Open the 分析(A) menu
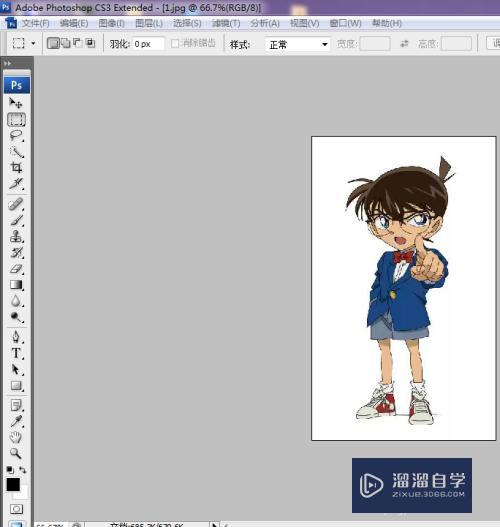Image resolution: width=500 pixels, height=527 pixels. click(x=265, y=24)
